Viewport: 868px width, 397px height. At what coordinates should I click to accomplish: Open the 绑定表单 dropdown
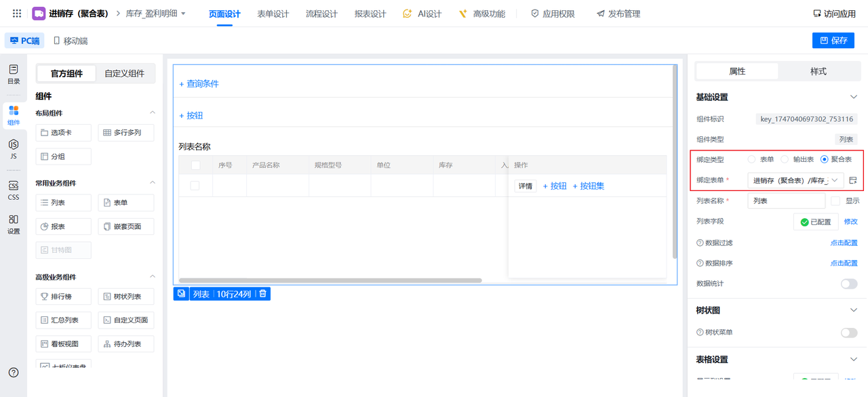point(795,180)
